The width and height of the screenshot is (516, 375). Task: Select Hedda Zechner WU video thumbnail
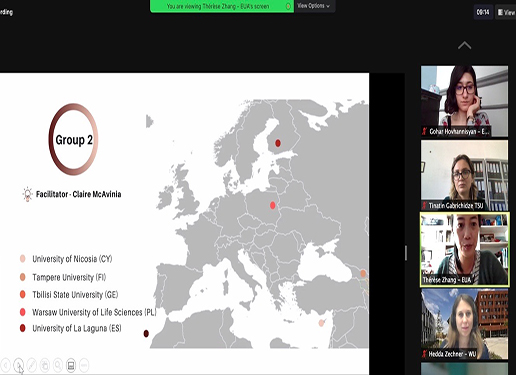tap(464, 324)
